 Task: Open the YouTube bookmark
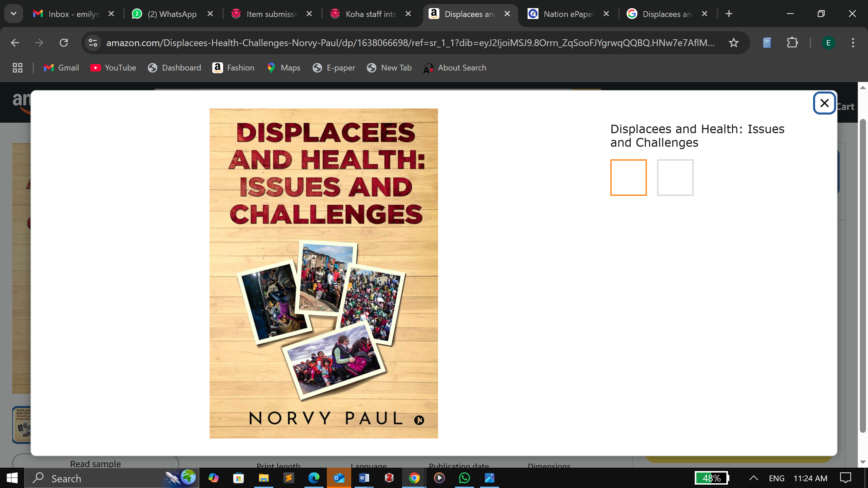click(113, 68)
